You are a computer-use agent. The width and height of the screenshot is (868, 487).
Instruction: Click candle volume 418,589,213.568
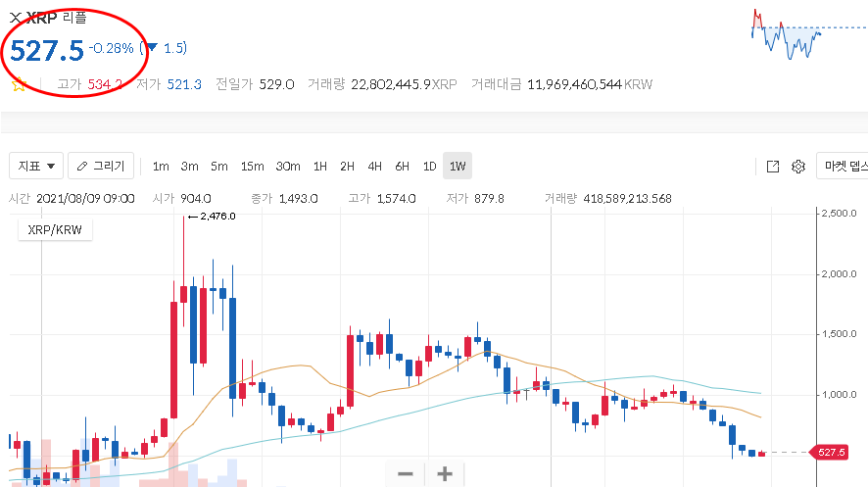[627, 199]
